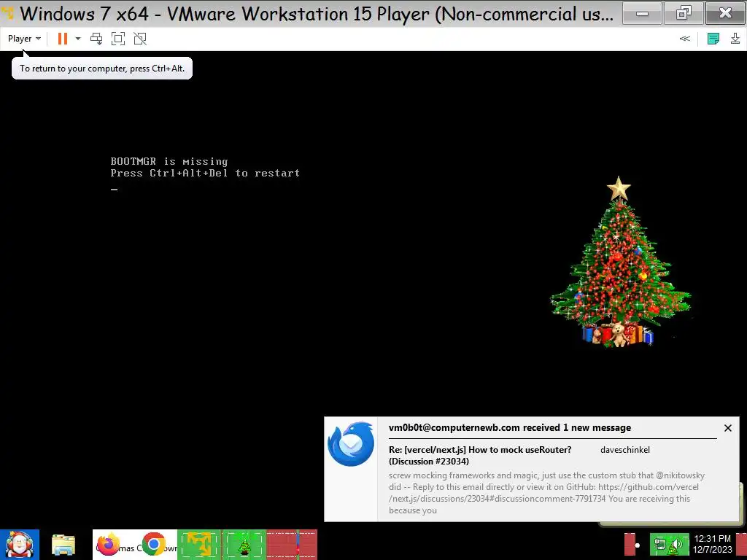
Task: Click the animated Christmas tree desktop decoration
Action: click(620, 262)
